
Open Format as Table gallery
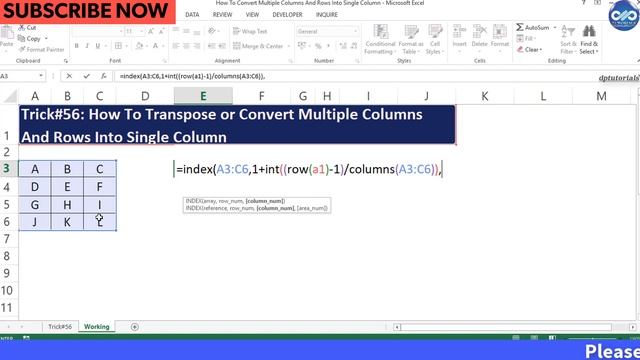tap(411, 40)
